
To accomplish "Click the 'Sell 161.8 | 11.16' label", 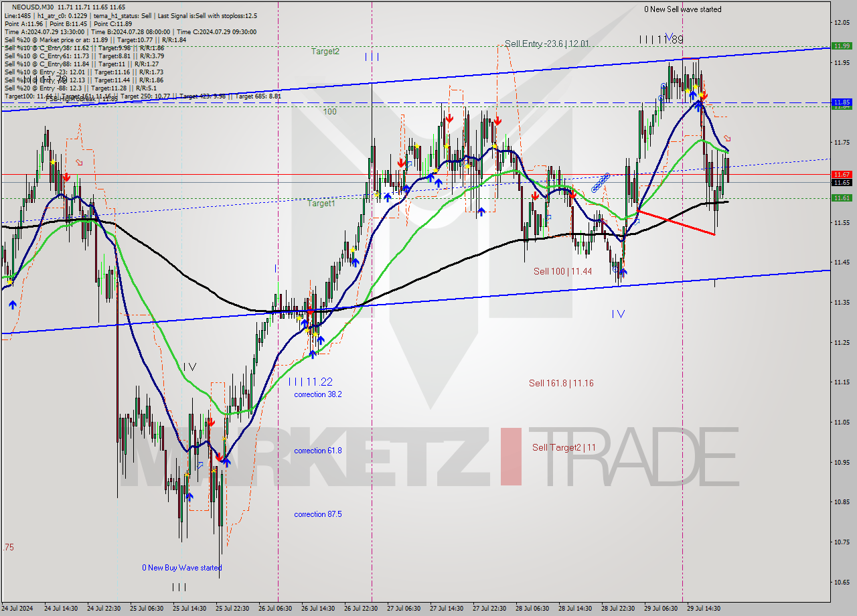I will click(561, 383).
